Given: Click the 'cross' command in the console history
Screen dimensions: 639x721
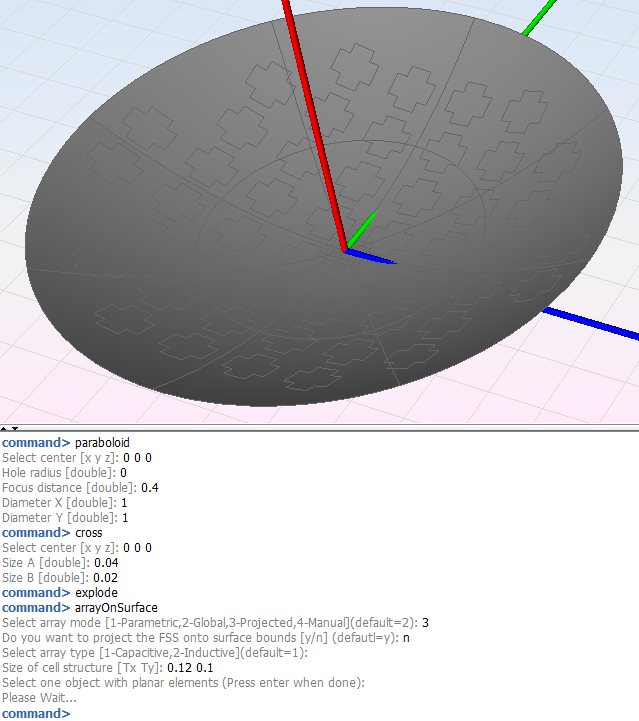Looking at the screenshot, I should (88, 533).
